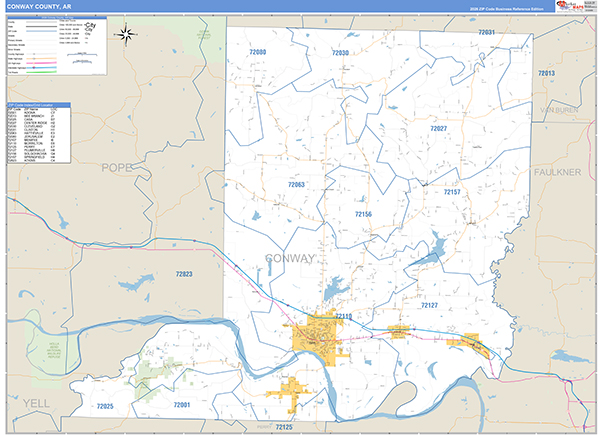This screenshot has width=600, height=435.
Task: Open the ZIP Code Index/Grid Locator header
Action: click(39, 105)
